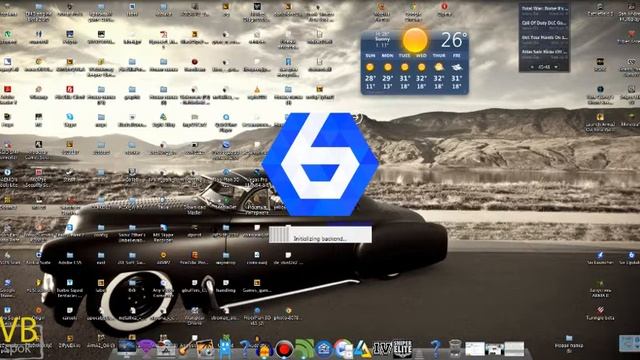Select FRI forecast in weather widget

coord(456,72)
